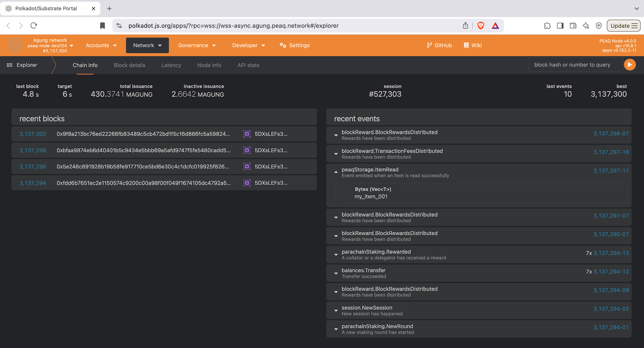Screen dimensions: 644x348
Task: Open event link 3,137,297-11
Action: click(x=611, y=171)
